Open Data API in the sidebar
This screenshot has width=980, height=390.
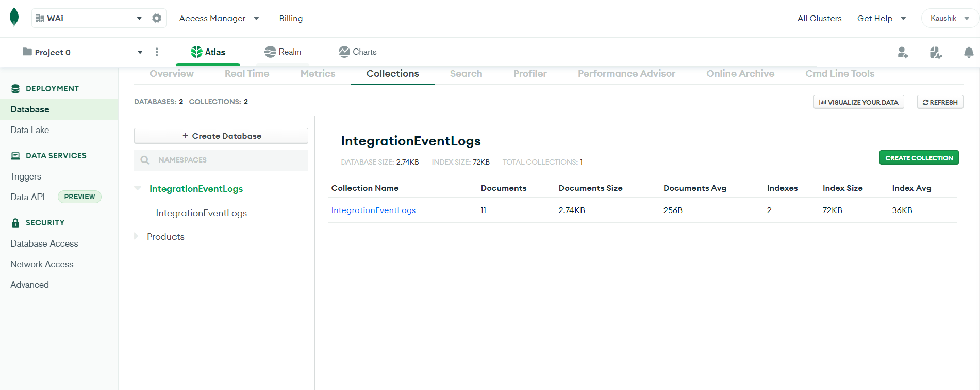[27, 197]
